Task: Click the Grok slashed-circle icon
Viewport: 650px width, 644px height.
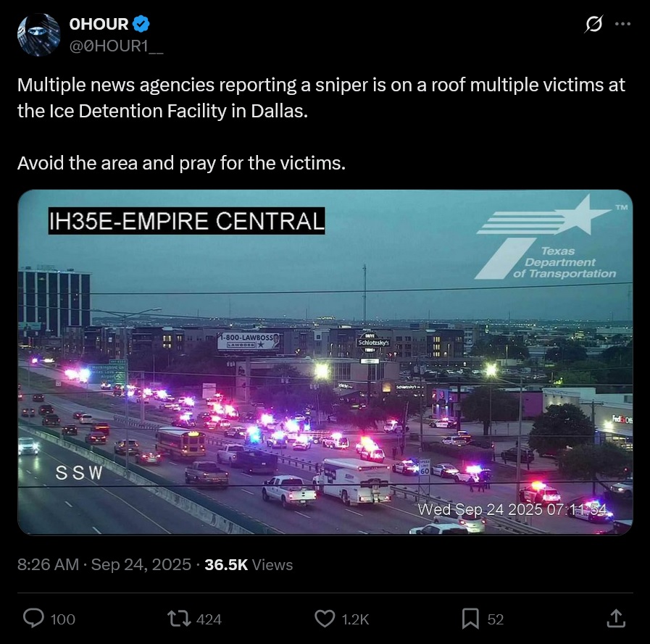Action: click(593, 24)
